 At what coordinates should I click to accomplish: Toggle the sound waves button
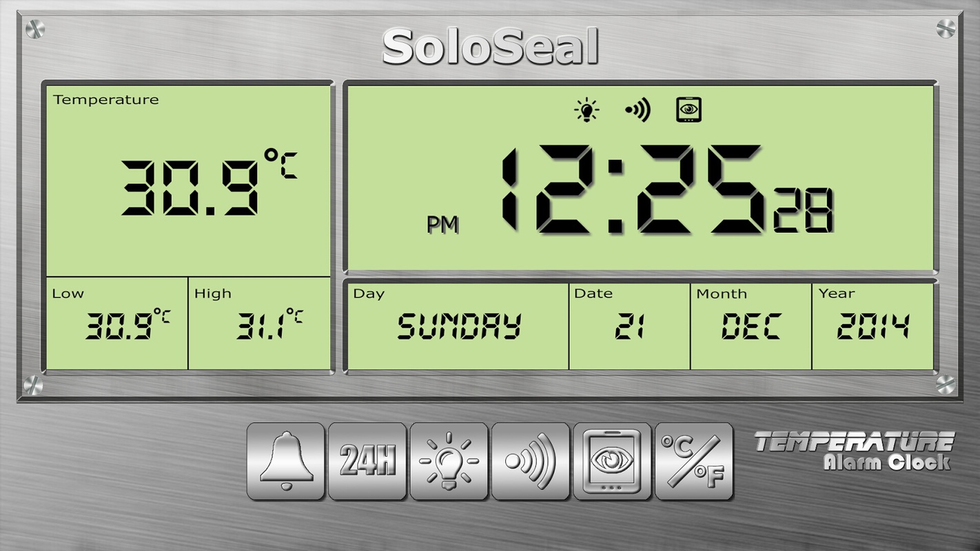coord(531,461)
